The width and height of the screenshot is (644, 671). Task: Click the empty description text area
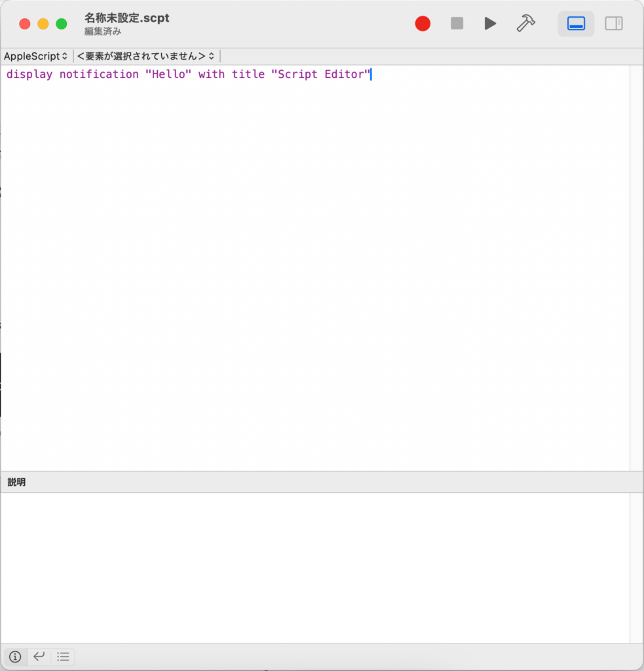(314, 567)
